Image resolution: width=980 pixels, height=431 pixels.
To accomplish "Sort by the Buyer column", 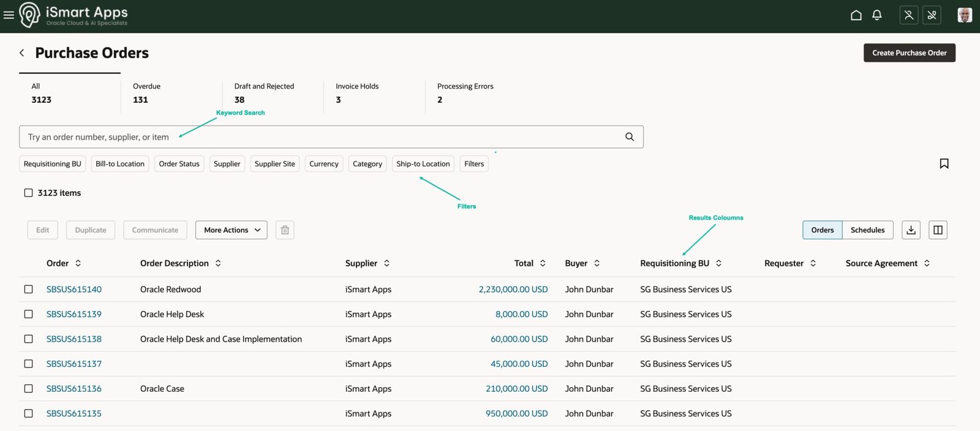I will (597, 263).
